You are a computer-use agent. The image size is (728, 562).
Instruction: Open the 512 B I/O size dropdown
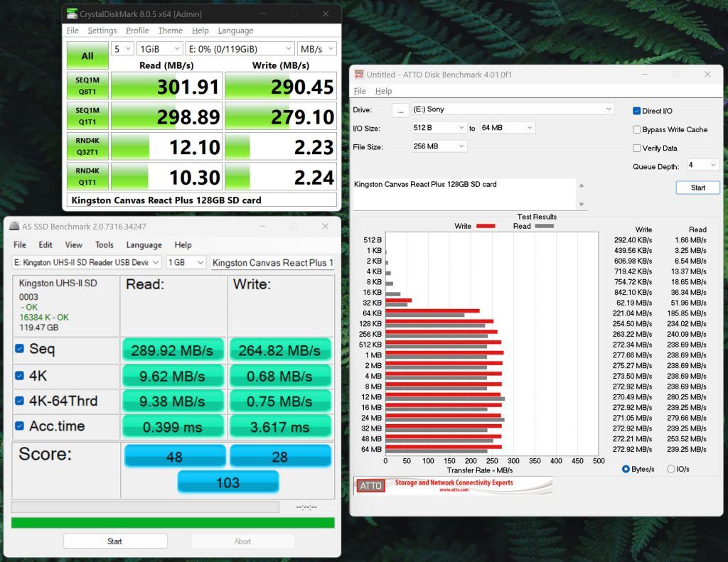(439, 128)
